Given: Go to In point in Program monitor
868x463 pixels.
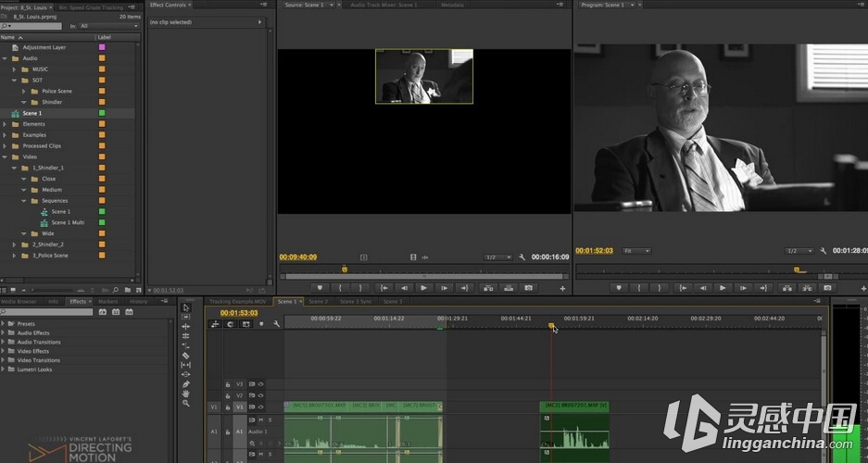Looking at the screenshot, I should (683, 288).
